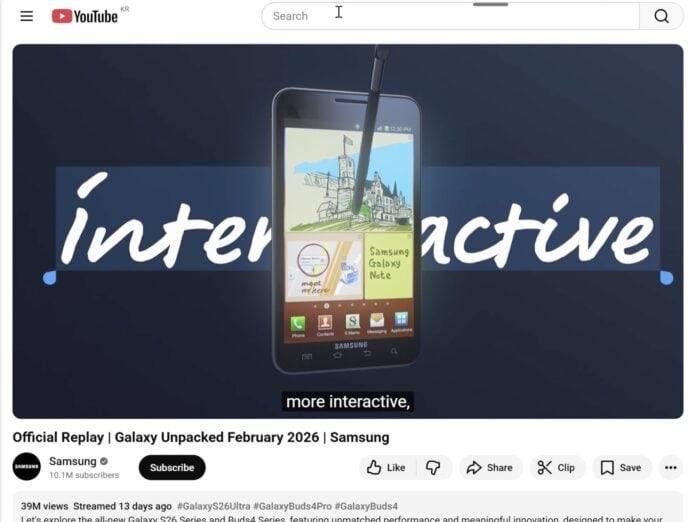
Task: Like the video with thumbs-up
Action: point(386,468)
